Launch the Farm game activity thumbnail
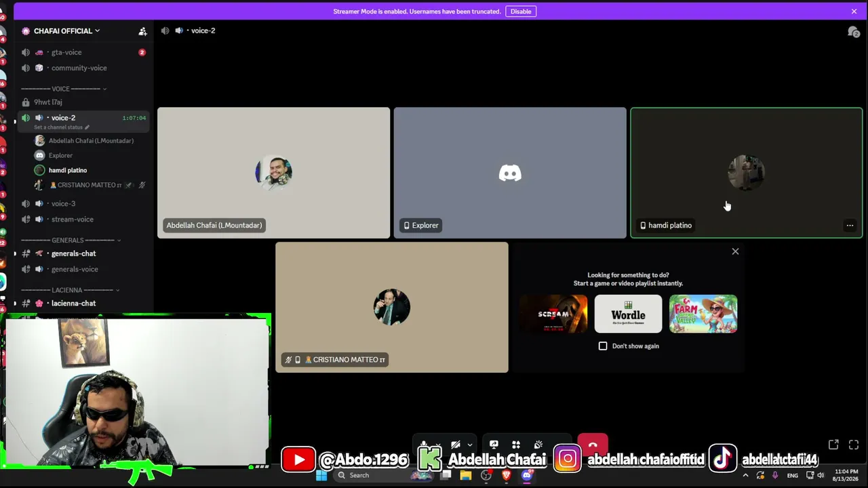Image resolution: width=868 pixels, height=488 pixels. point(703,314)
